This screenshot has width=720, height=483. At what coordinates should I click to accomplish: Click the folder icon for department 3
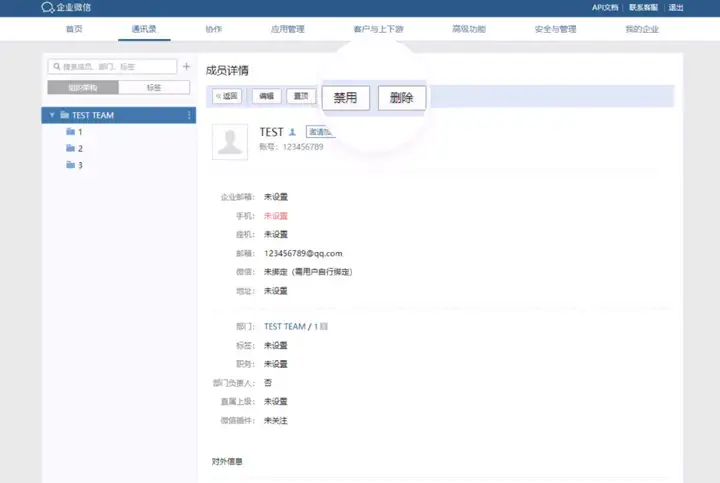pyautogui.click(x=70, y=165)
